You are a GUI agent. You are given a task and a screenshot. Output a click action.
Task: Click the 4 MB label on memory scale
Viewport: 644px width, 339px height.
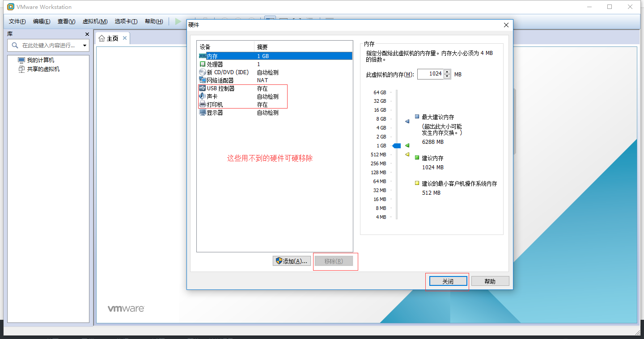tap(381, 217)
